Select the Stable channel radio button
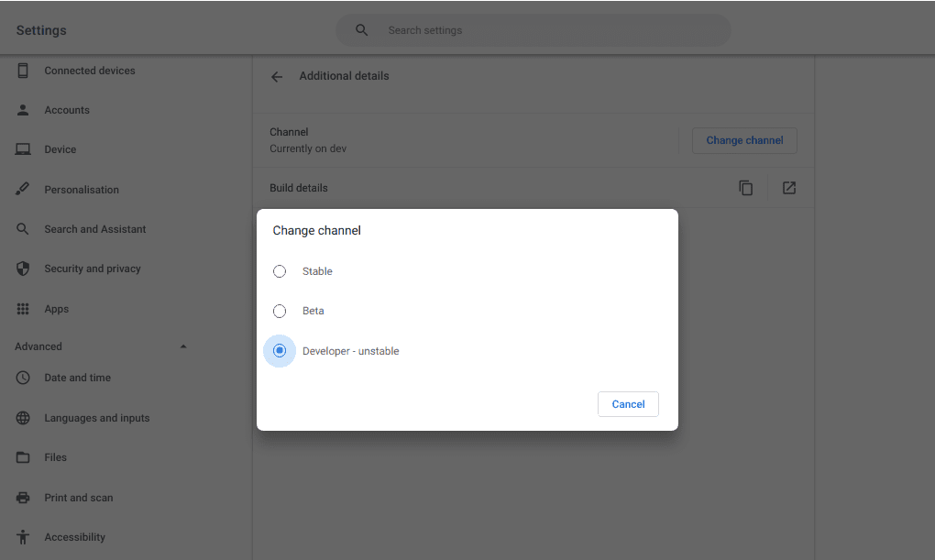The image size is (935, 560). (279, 271)
